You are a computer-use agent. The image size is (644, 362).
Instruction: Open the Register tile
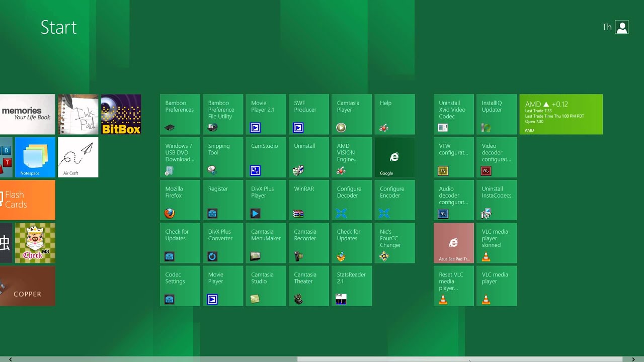[x=223, y=200]
